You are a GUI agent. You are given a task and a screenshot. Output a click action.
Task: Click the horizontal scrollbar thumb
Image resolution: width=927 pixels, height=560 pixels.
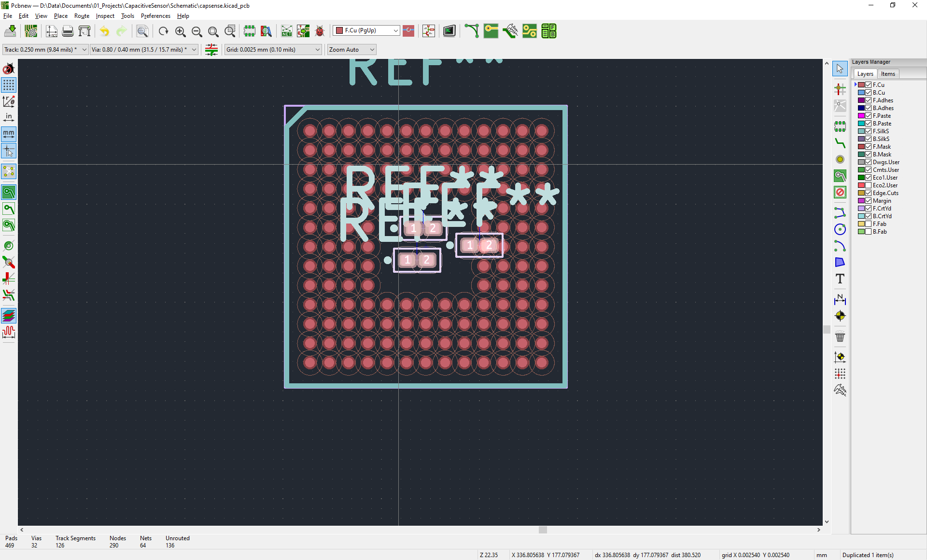point(543,530)
